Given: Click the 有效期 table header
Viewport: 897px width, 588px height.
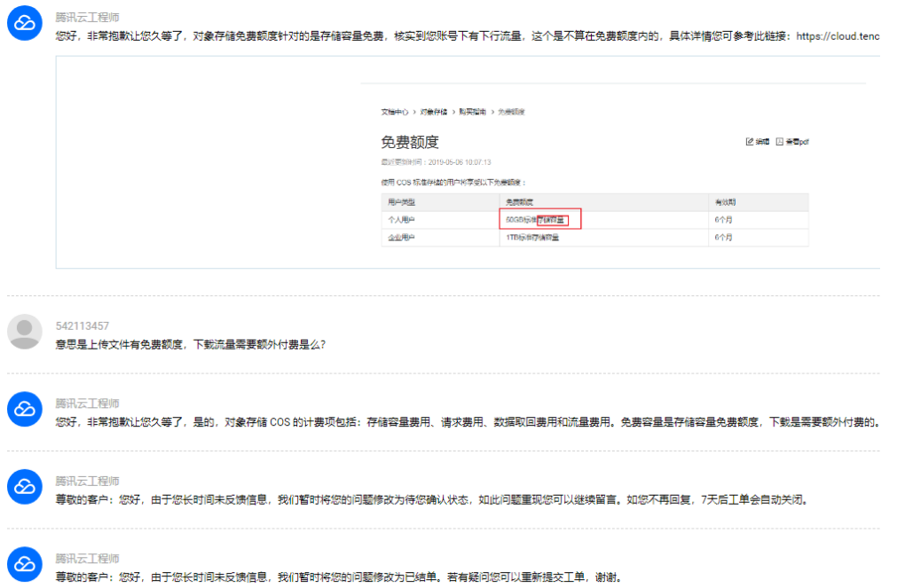Looking at the screenshot, I should 726,202.
